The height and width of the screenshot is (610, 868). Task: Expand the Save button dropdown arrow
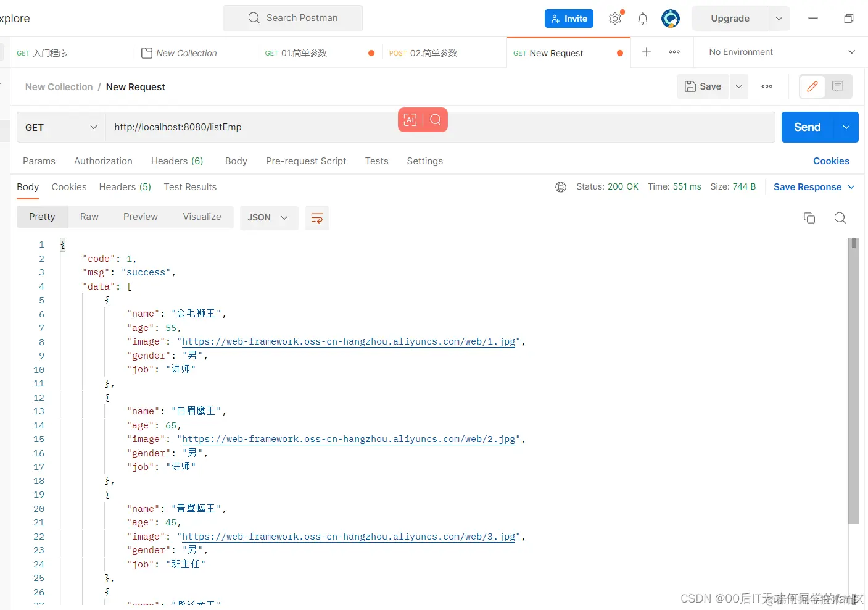[739, 86]
